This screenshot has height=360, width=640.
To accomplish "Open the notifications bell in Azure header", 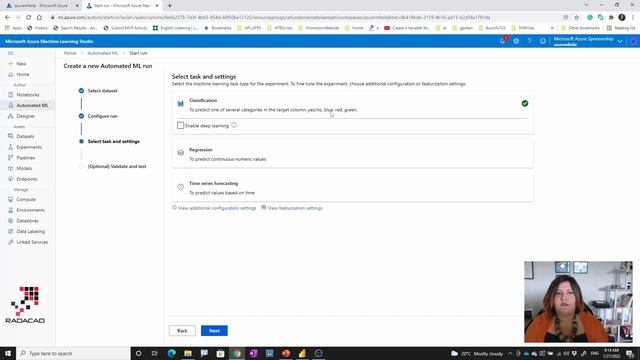I will click(x=502, y=41).
